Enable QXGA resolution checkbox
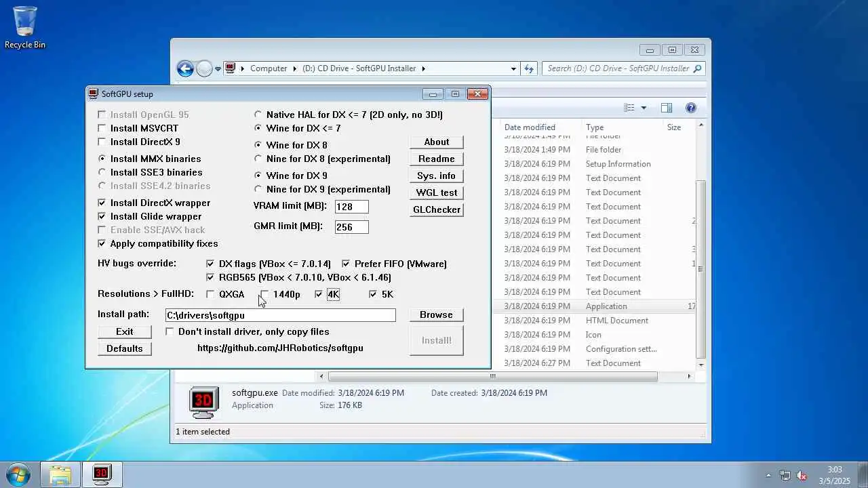The height and width of the screenshot is (488, 868). pos(210,294)
